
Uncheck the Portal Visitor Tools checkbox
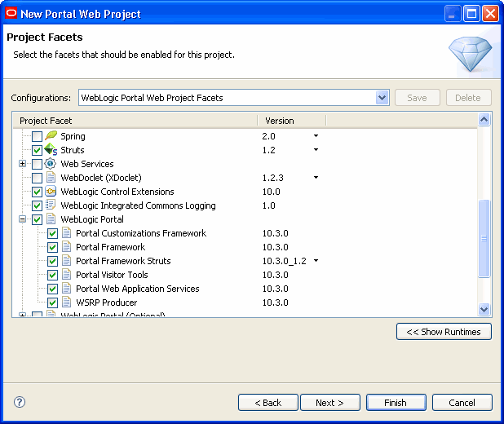pyautogui.click(x=52, y=275)
